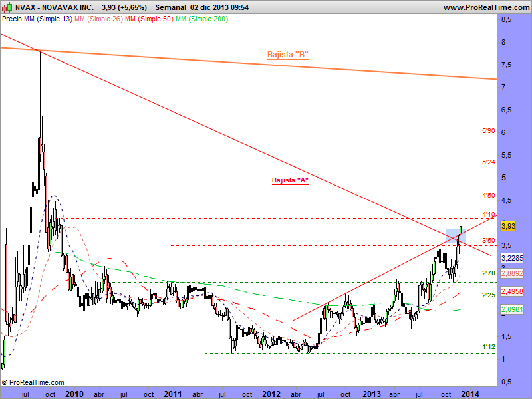Click the 2014 year label on time axis
The image size is (532, 399).
click(470, 394)
